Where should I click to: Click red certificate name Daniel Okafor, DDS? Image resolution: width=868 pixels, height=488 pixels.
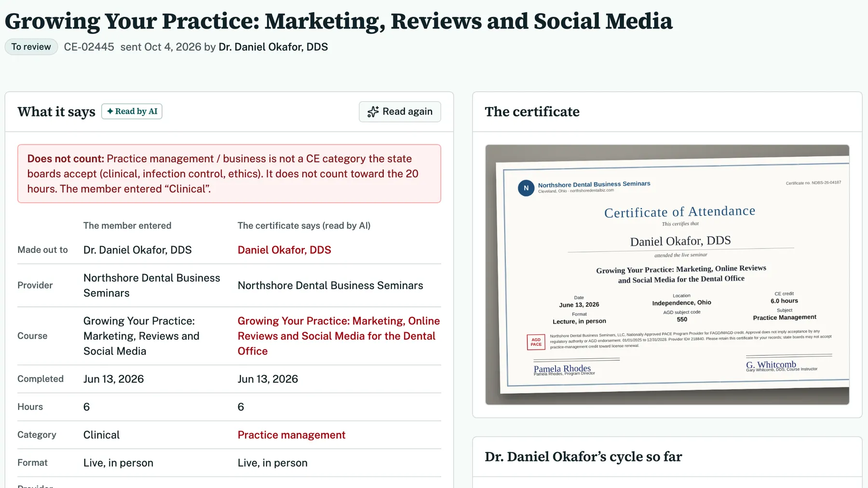click(285, 250)
